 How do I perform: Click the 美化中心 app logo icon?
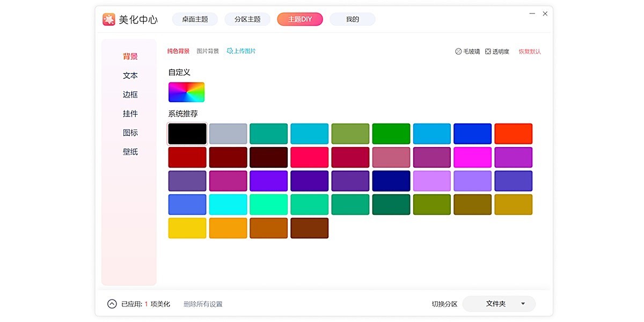[x=109, y=19]
